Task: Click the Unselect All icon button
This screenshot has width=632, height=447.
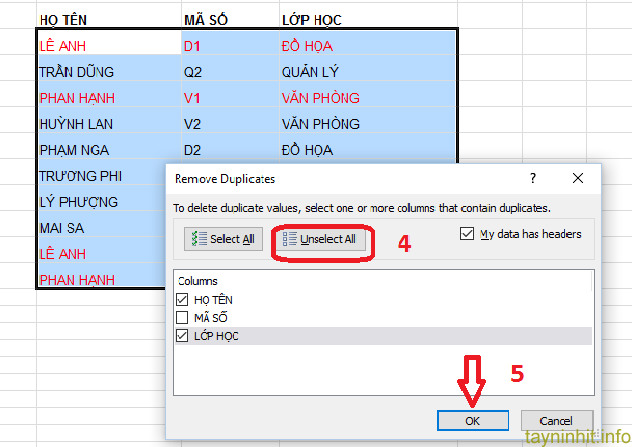Action: [x=320, y=240]
